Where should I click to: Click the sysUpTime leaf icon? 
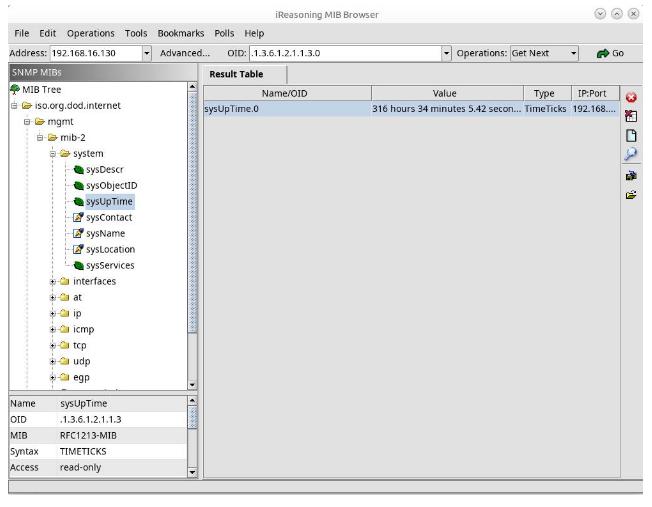point(79,202)
